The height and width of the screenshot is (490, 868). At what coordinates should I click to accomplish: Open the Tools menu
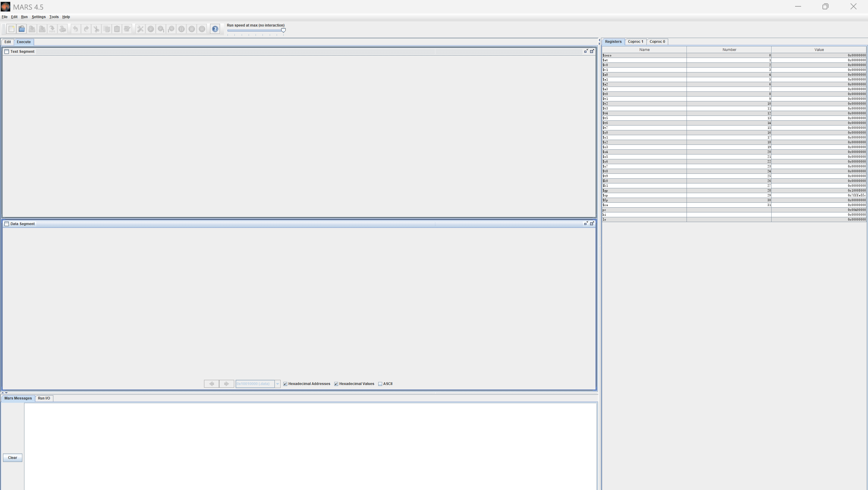(x=54, y=17)
